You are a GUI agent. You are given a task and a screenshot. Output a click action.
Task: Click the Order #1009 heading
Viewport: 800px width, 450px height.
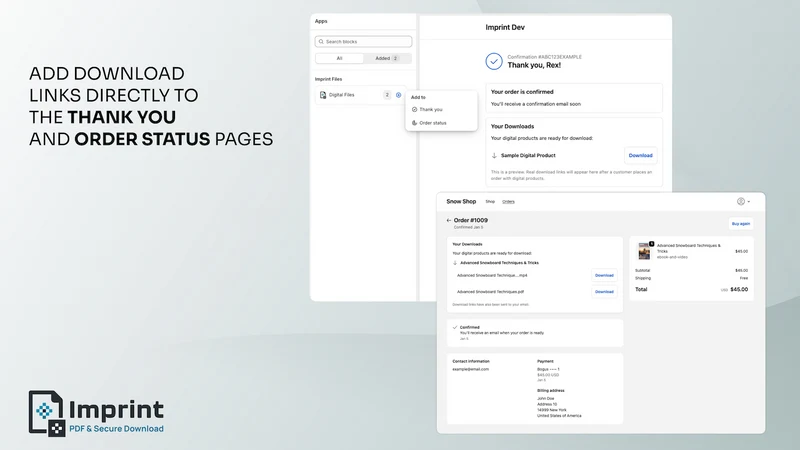[470, 220]
